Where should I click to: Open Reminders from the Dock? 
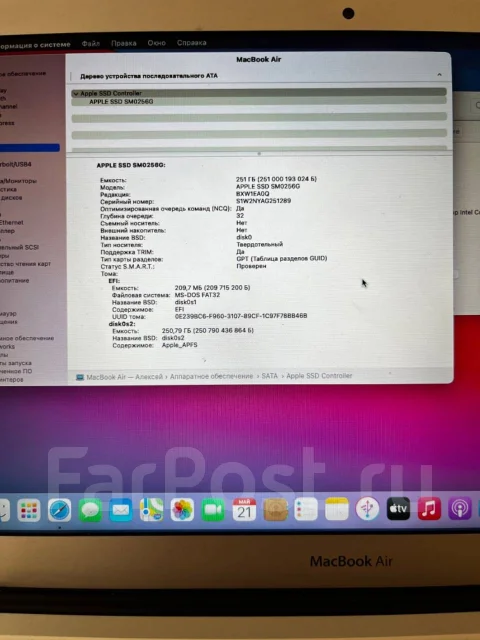(306, 509)
